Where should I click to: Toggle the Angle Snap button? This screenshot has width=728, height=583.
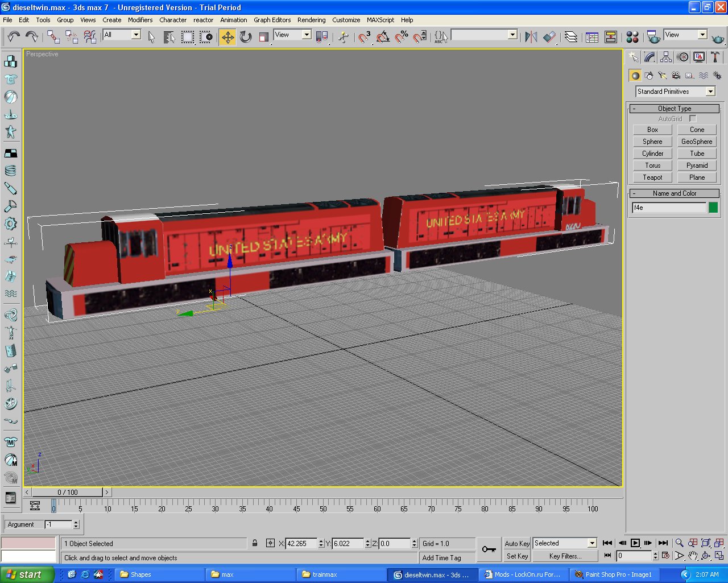383,37
